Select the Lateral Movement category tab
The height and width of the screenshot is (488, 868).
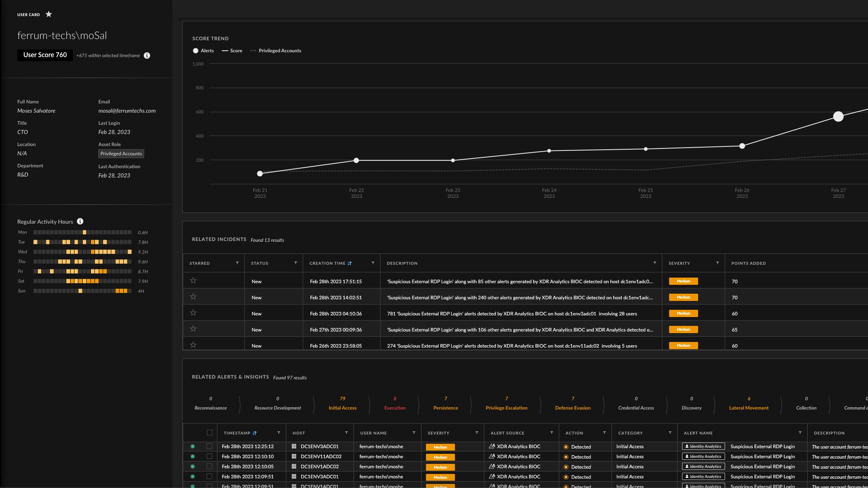[748, 408]
